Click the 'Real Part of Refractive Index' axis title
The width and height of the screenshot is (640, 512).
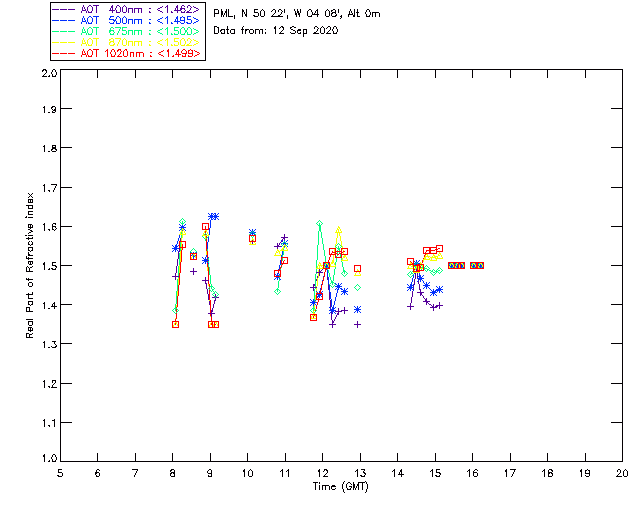(30, 265)
